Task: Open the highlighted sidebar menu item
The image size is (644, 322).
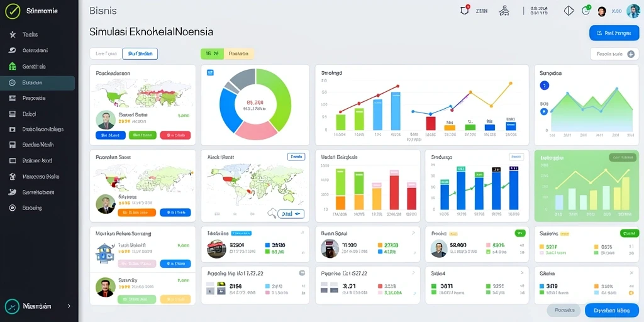Action: 37,82
